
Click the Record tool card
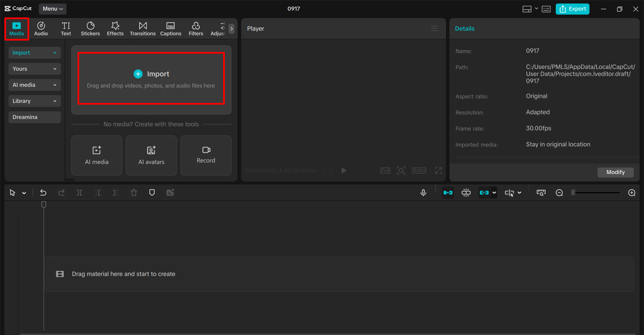point(206,155)
